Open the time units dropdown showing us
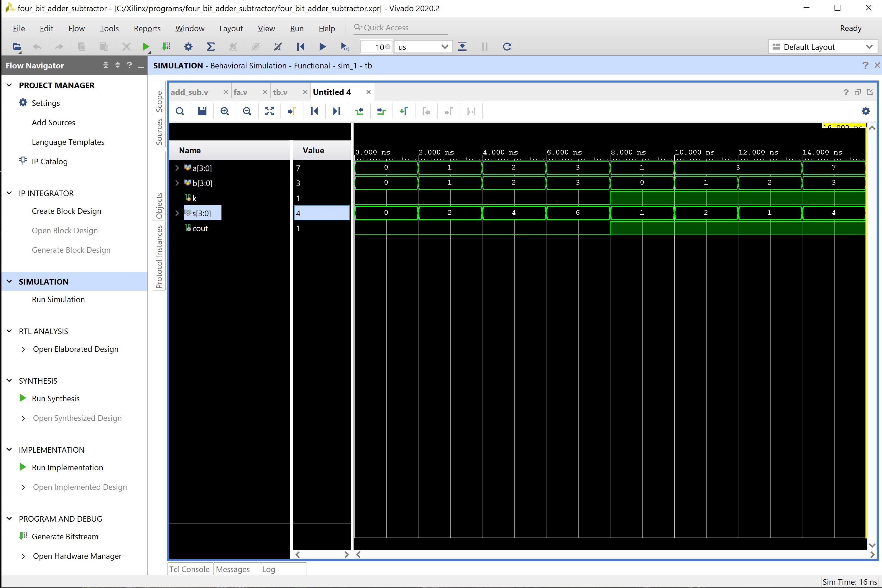 tap(445, 47)
